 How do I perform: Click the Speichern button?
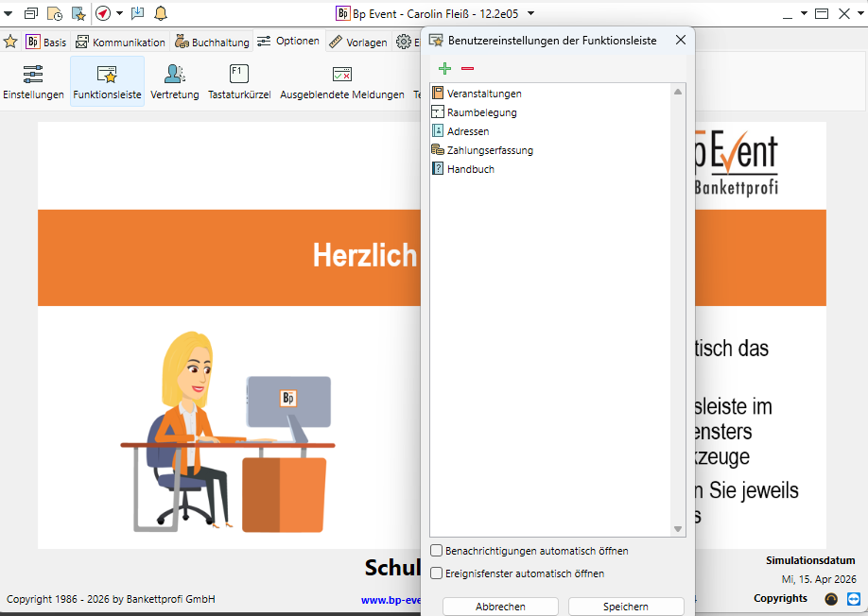625,607
